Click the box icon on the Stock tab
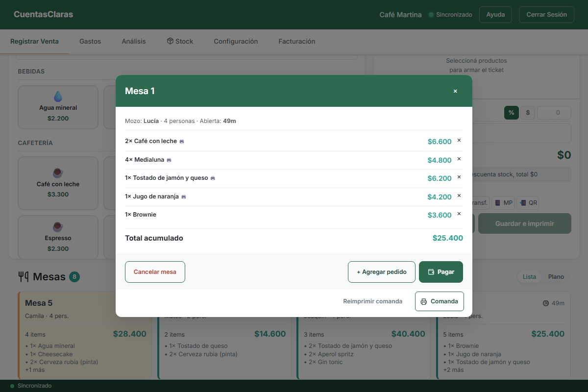This screenshot has width=588, height=392. pyautogui.click(x=170, y=41)
